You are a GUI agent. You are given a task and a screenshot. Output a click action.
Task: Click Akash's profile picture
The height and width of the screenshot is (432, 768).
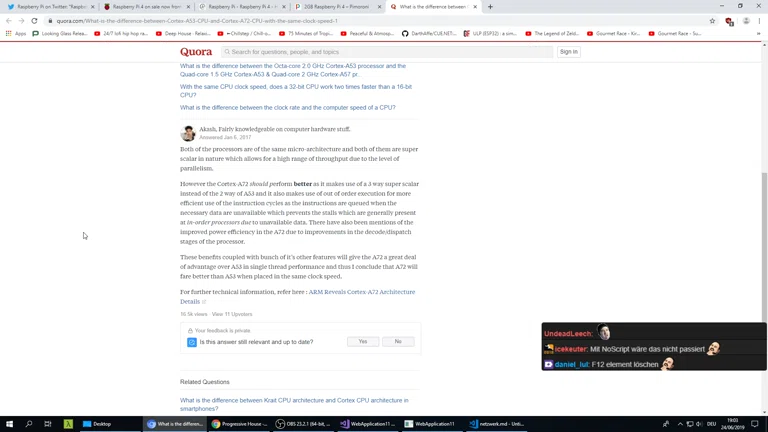[188, 133]
